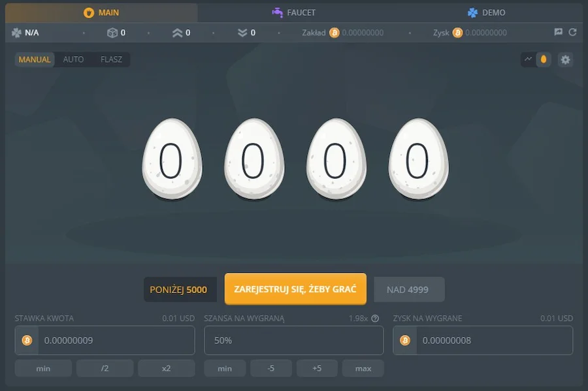The width and height of the screenshot is (588, 391).
Task: Select the egg view icon
Action: coord(544,59)
